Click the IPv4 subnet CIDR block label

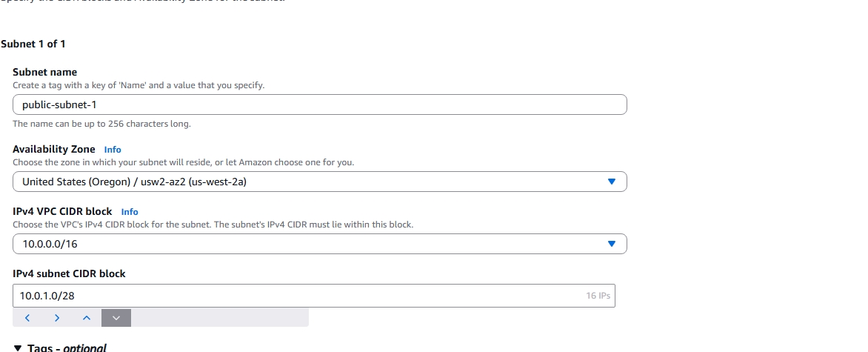click(x=70, y=273)
